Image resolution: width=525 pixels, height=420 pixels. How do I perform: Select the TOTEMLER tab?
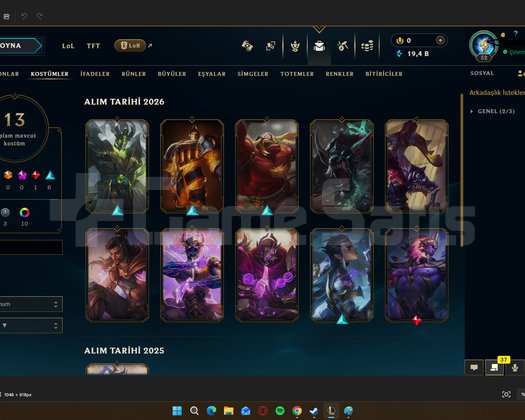(297, 74)
